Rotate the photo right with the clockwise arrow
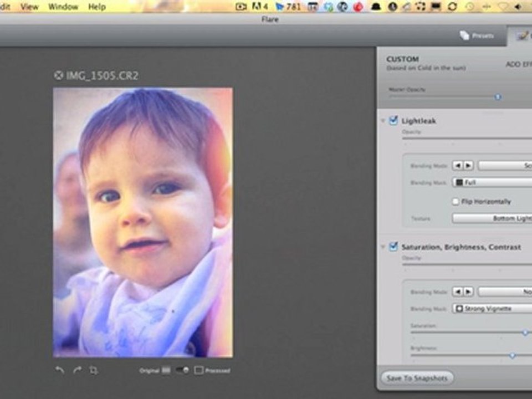This screenshot has height=399, width=532. point(78,370)
